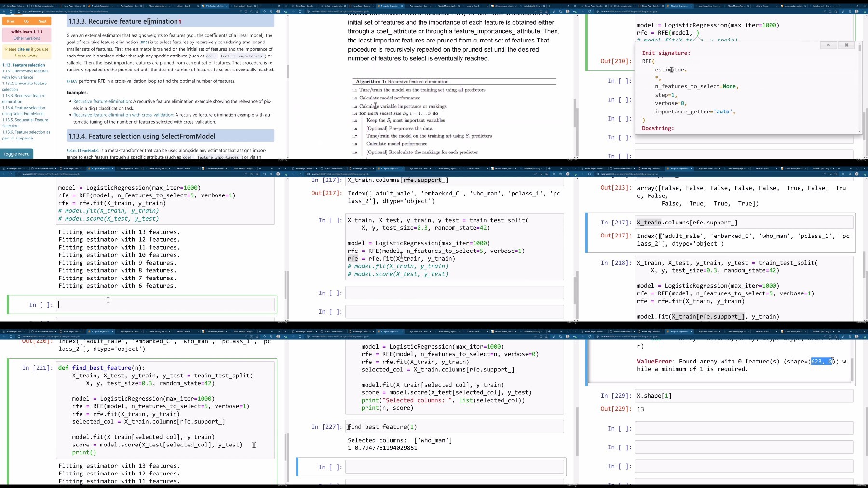Image resolution: width=868 pixels, height=488 pixels.
Task: Click the Prev button in scikit-learn docs
Action: [x=11, y=21]
